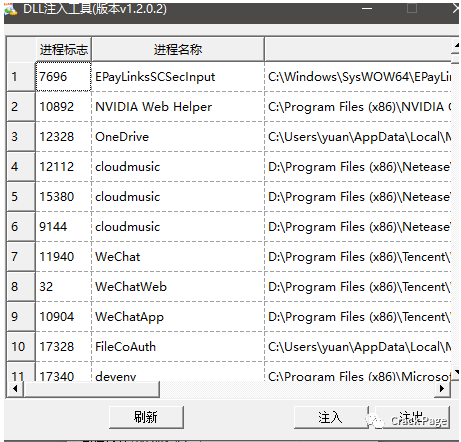Screen dimensions: 461x442
Task: Select row header 8
Action: click(x=21, y=287)
